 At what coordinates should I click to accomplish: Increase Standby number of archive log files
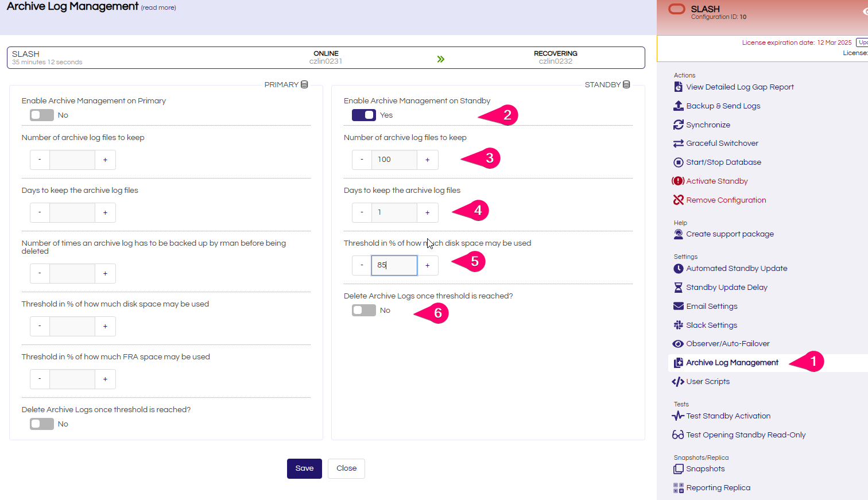click(428, 160)
